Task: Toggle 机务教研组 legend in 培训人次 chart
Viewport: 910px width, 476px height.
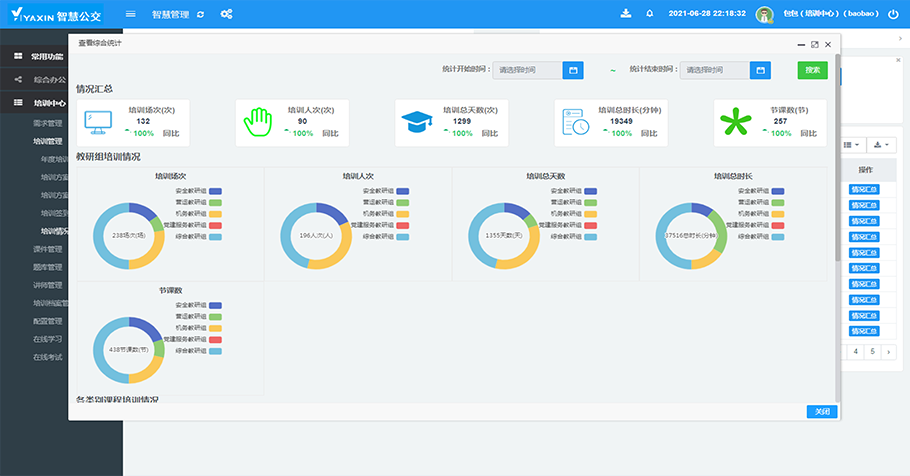Action: pos(403,214)
